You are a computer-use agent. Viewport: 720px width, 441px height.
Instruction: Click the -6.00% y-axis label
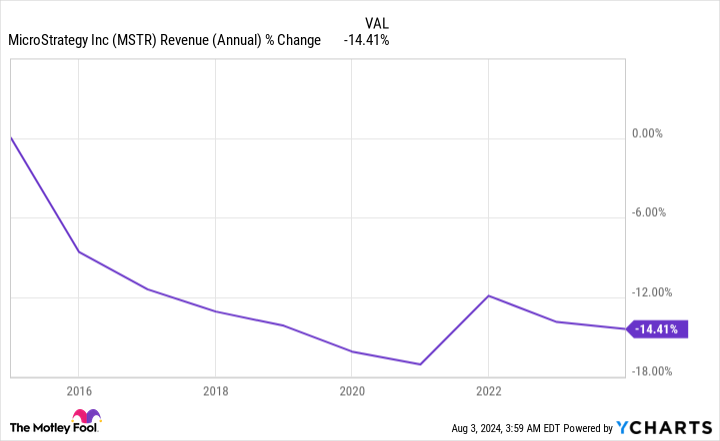click(649, 213)
